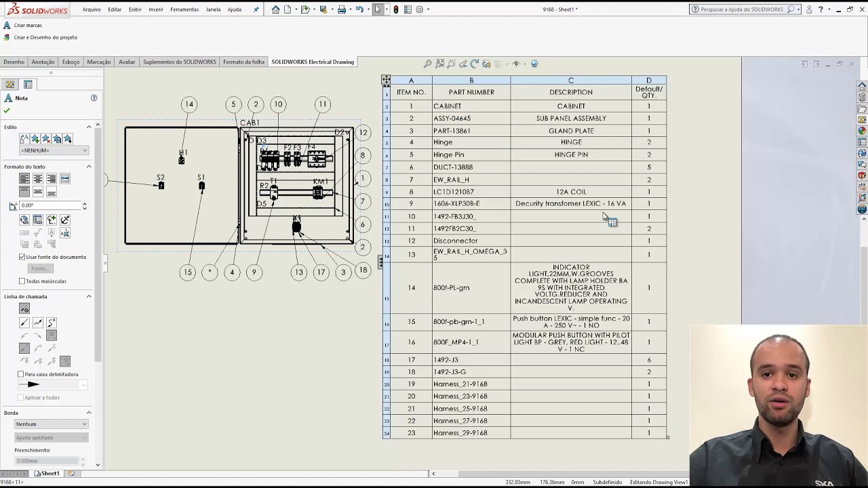Toggle Usar fonte do documento checkbox

pyautogui.click(x=22, y=257)
